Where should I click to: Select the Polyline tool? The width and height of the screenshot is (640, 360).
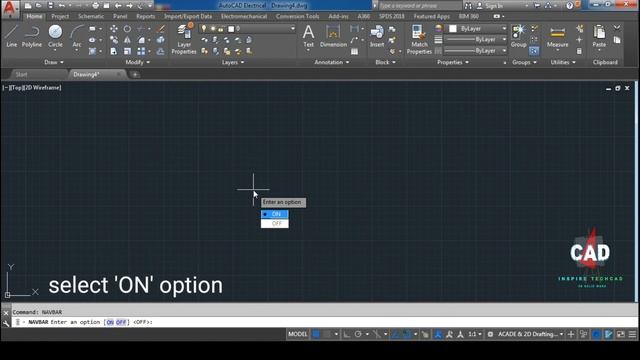32,36
